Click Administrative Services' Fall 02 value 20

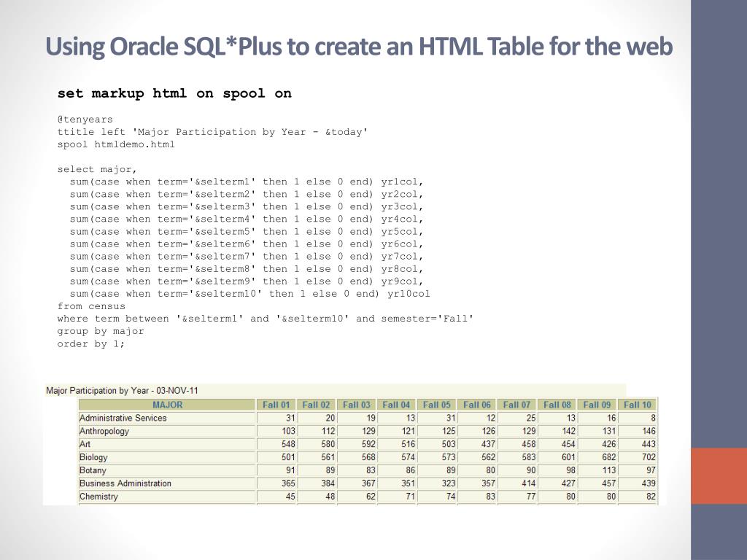click(330, 418)
